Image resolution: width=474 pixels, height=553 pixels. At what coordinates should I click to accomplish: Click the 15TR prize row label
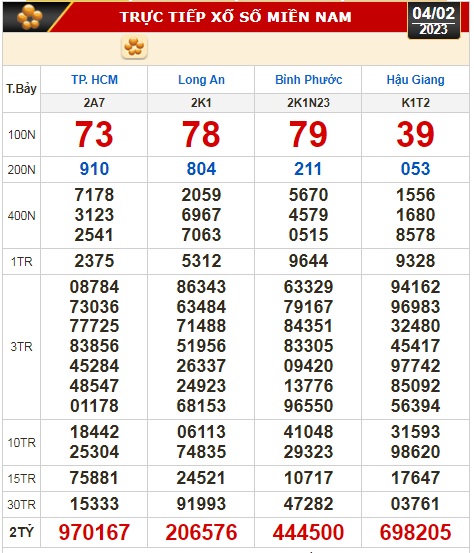pyautogui.click(x=22, y=479)
